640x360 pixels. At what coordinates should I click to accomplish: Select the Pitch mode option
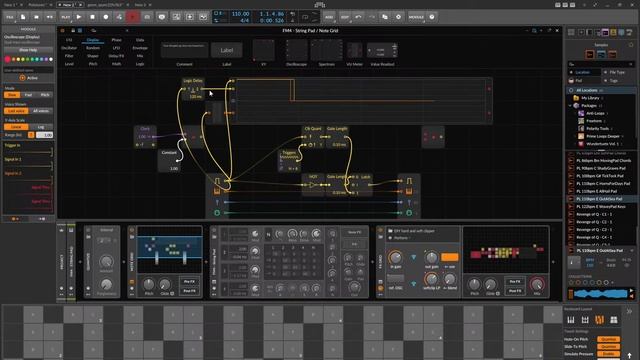coord(45,95)
